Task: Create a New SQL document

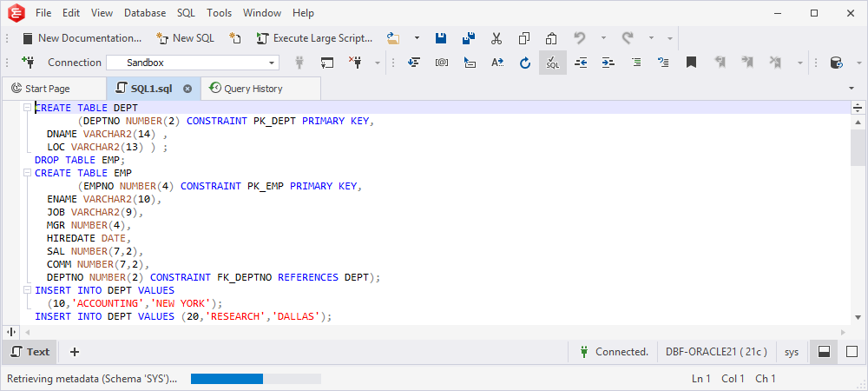Action: click(186, 38)
